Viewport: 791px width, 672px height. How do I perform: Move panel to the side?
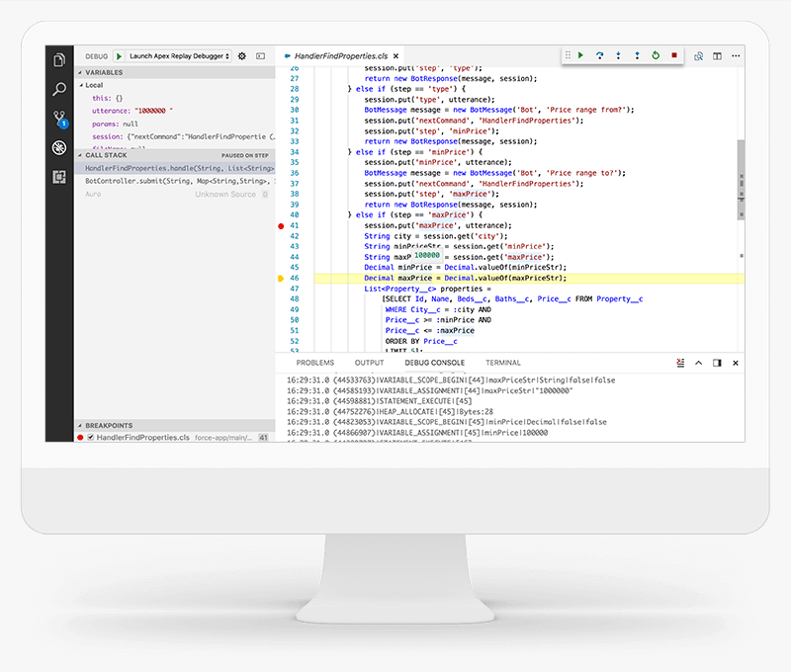pyautogui.click(x=717, y=363)
